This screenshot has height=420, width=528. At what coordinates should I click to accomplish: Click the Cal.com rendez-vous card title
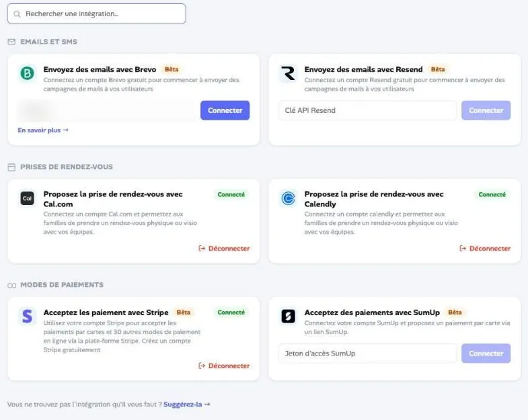(x=113, y=199)
